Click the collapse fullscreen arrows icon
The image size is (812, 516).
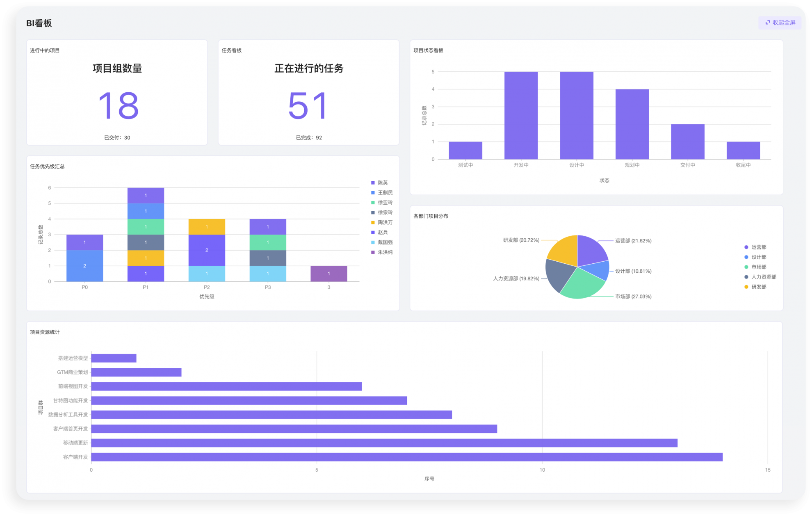(767, 23)
